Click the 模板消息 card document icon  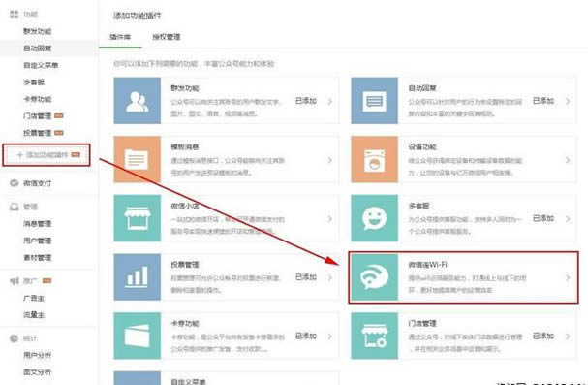coord(138,159)
